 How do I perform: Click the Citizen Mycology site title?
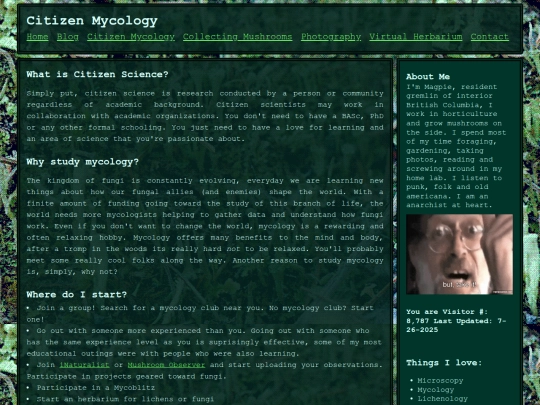[x=92, y=21]
